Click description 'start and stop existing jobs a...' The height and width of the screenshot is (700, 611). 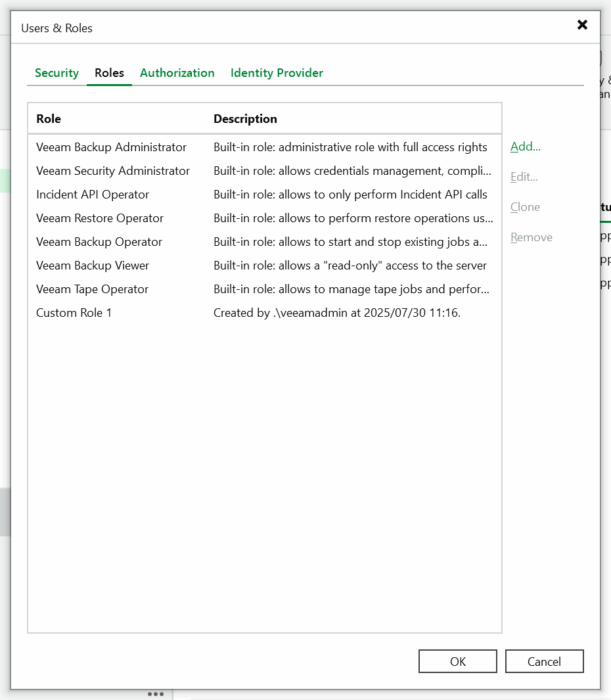(408, 242)
